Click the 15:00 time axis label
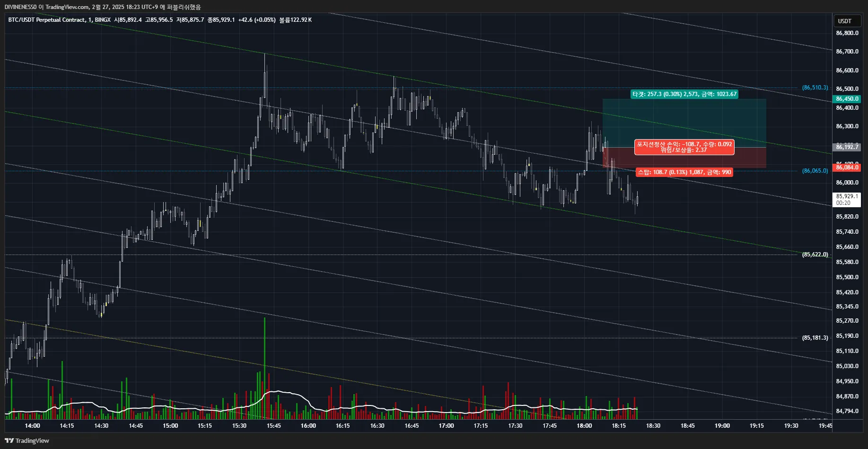Screen dimensions: 868x449 [170, 426]
